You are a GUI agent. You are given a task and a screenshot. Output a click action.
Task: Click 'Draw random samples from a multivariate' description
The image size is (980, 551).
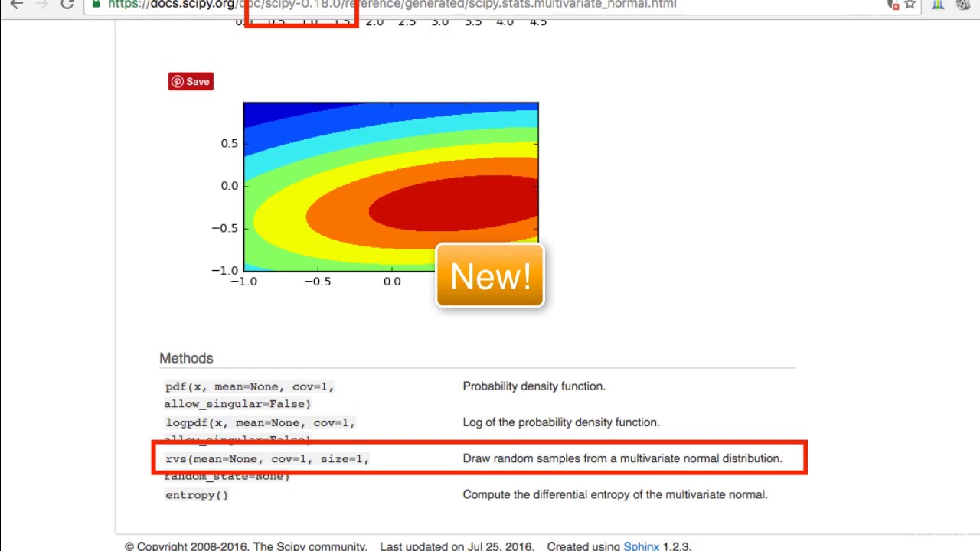click(622, 458)
